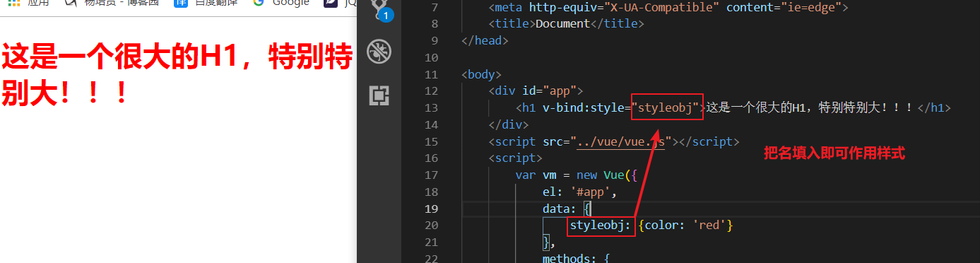Click the styleobj key on line 20
This screenshot has width=980, height=263.
coord(601,226)
